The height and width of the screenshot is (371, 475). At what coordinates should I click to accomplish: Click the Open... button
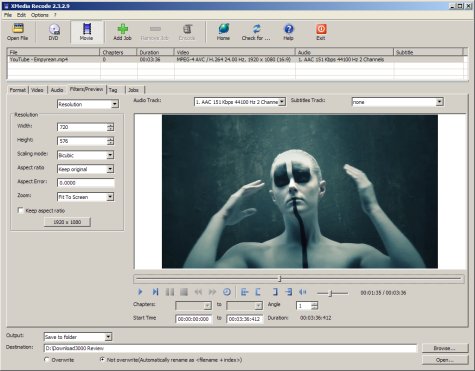coord(445,360)
